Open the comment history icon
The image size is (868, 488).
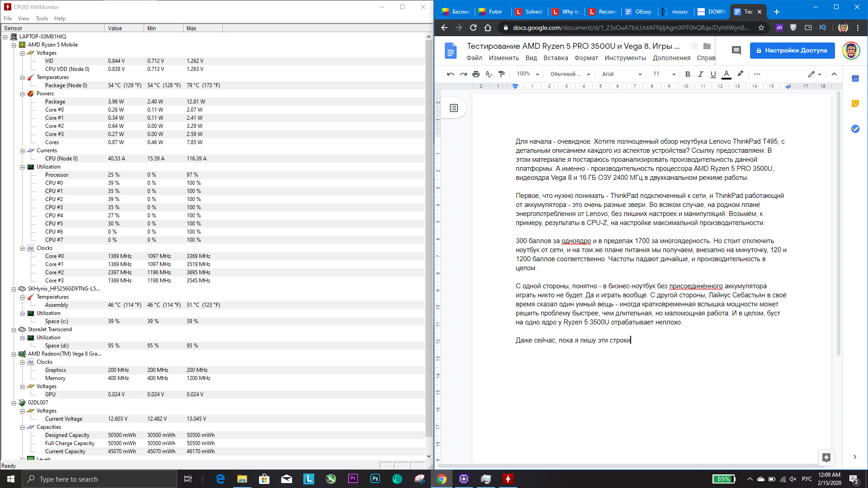pos(736,51)
